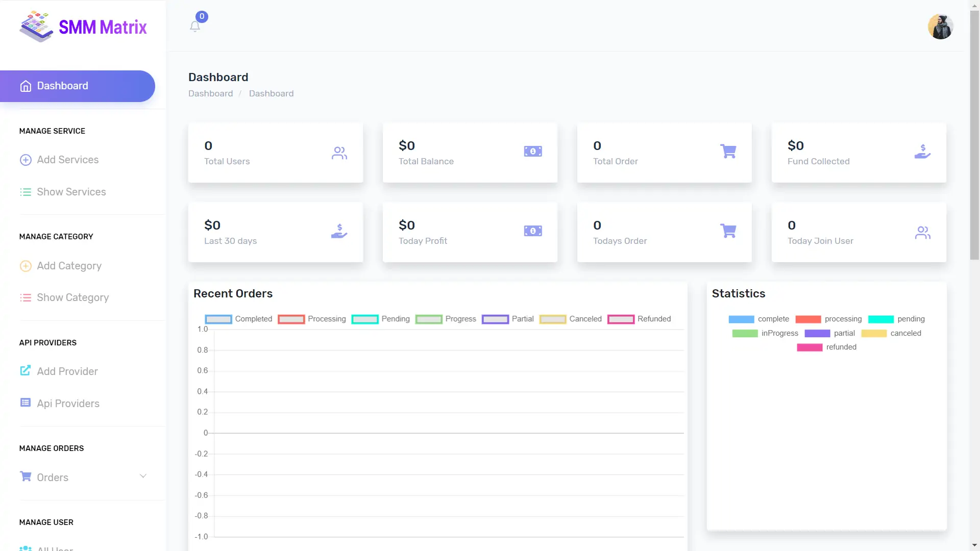Viewport: 980px width, 551px height.
Task: Select the Dashboard sidebar item
Action: coord(77,86)
